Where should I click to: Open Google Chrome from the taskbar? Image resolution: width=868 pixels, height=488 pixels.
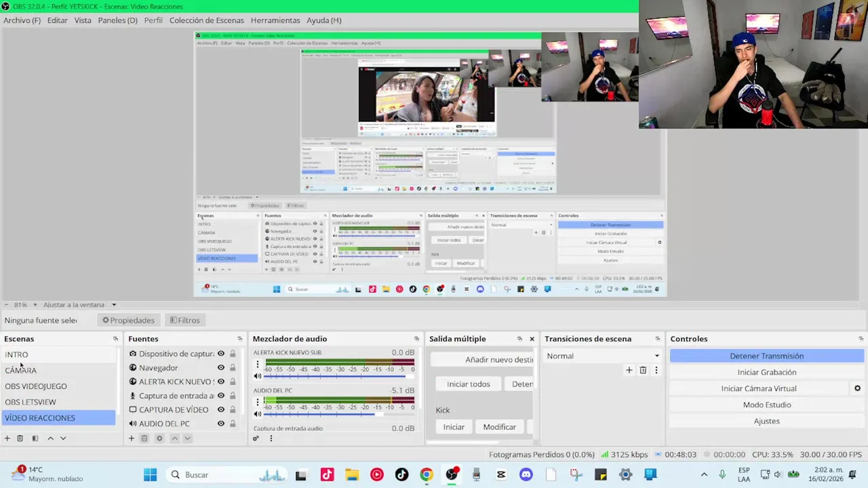click(427, 474)
